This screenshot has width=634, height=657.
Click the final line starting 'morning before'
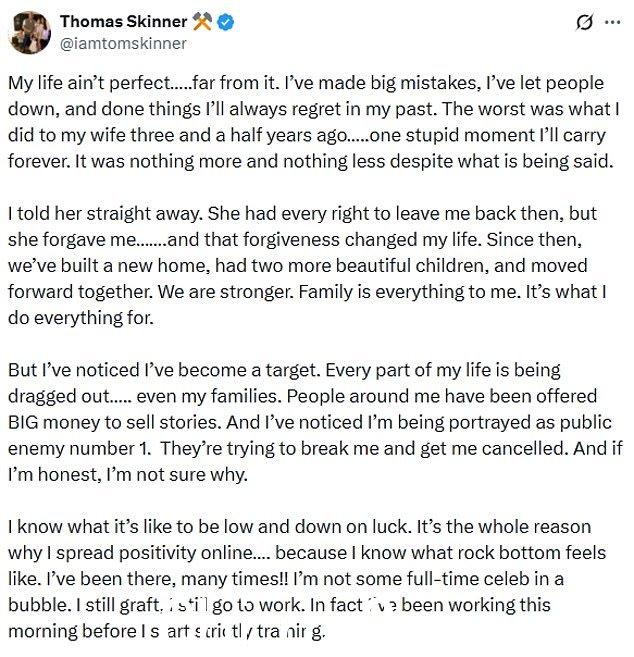(x=166, y=631)
